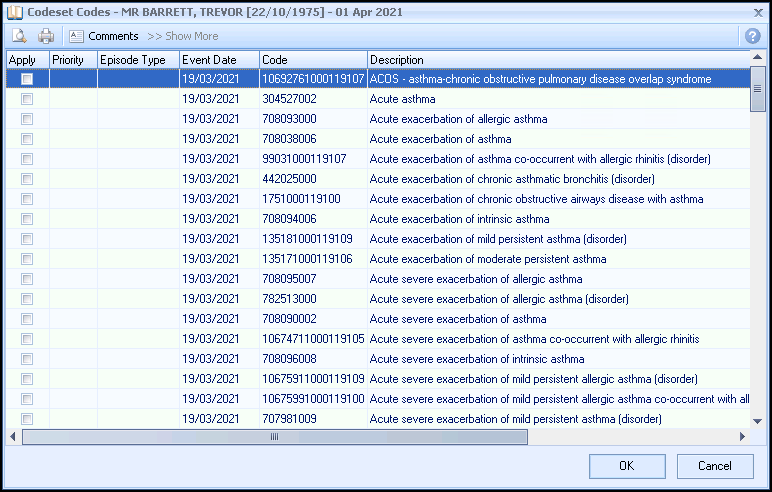Click the help question mark icon
Screen dimensions: 772x492
[x=752, y=36]
